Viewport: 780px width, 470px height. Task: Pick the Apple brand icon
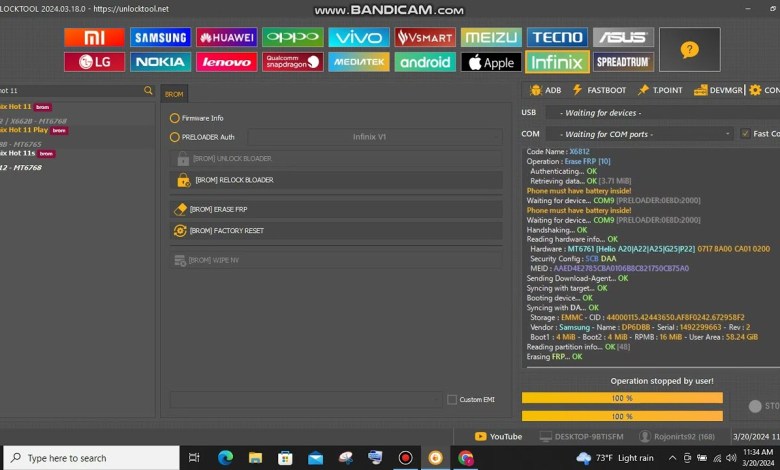tap(490, 62)
